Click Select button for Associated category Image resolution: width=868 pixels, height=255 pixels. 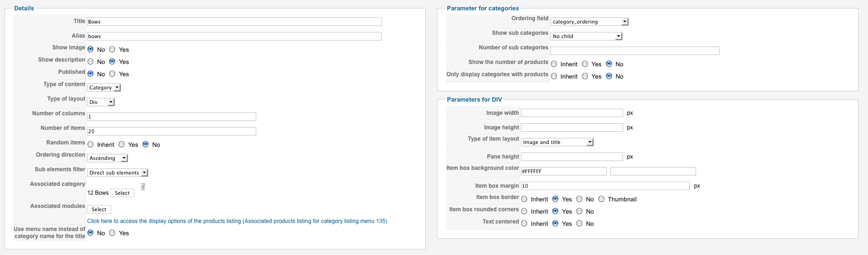(122, 193)
